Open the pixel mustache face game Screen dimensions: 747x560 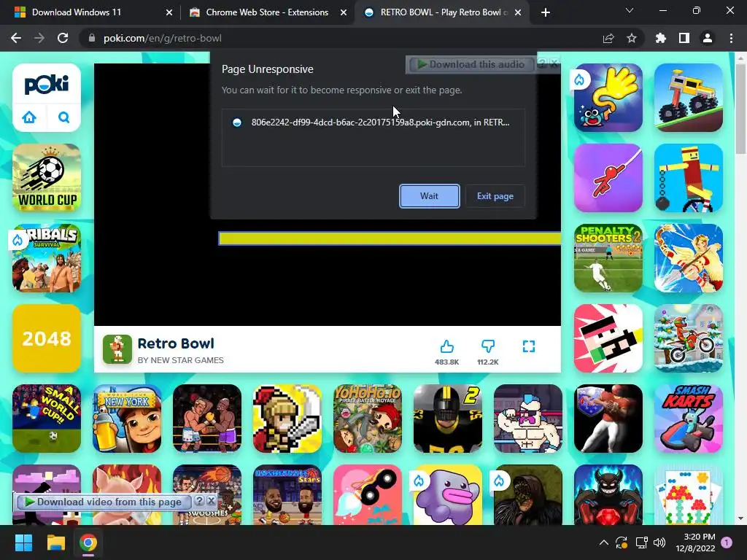(x=608, y=338)
